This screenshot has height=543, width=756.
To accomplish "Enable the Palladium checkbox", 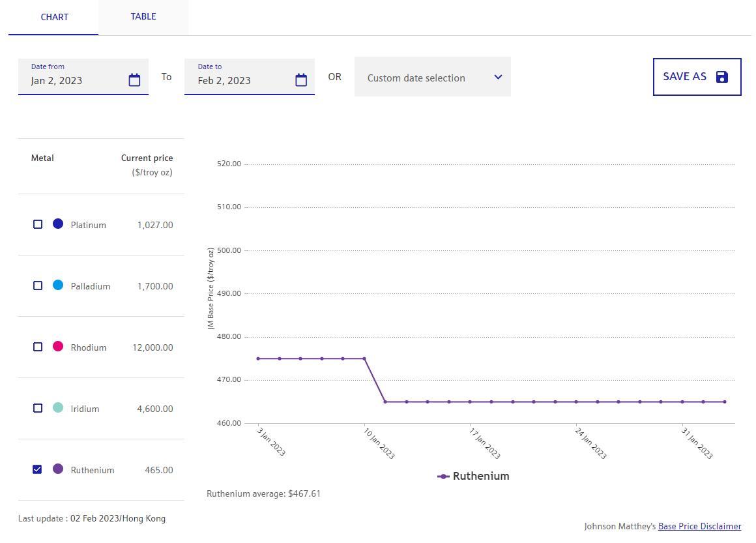I will point(38,286).
